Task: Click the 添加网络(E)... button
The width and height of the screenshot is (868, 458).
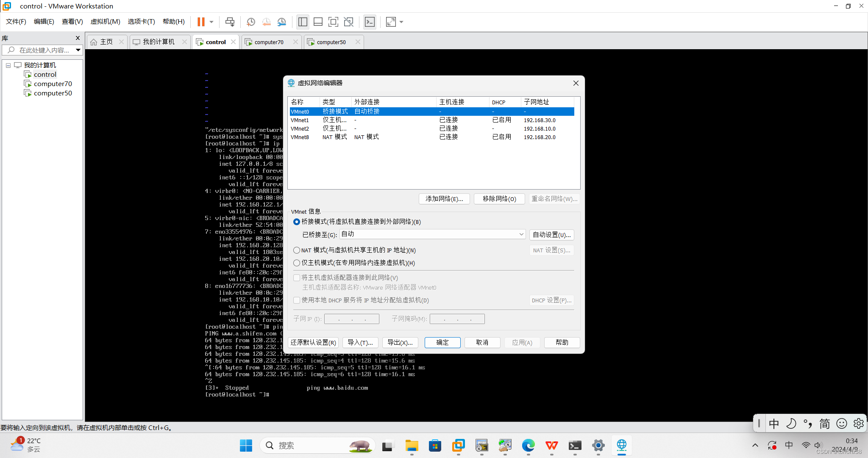Action: (x=444, y=199)
